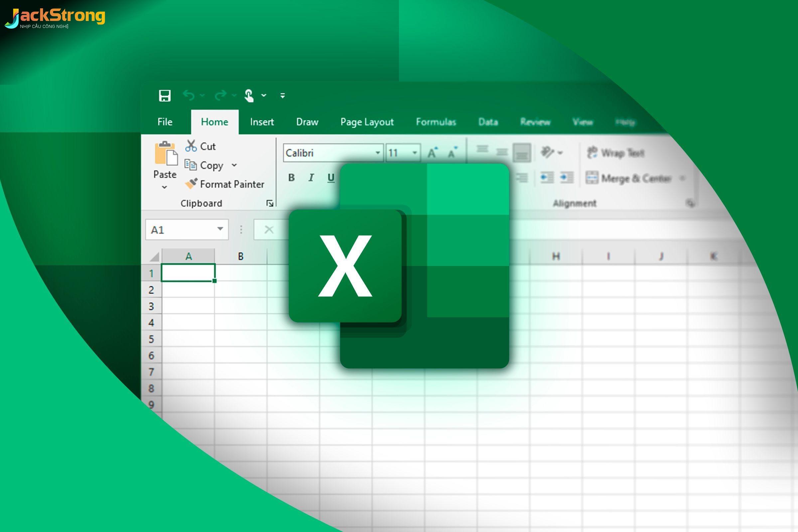The image size is (798, 532).
Task: Select column H header
Action: [x=556, y=256]
